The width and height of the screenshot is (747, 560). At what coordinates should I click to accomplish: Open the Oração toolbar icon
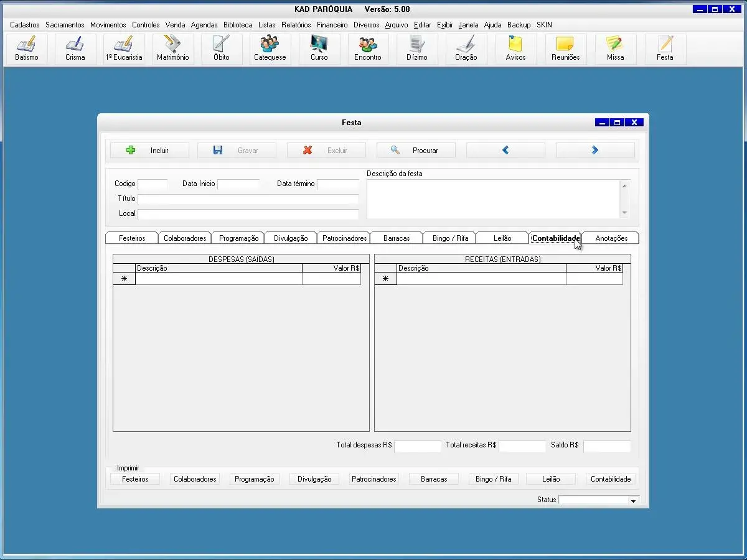[466, 49]
